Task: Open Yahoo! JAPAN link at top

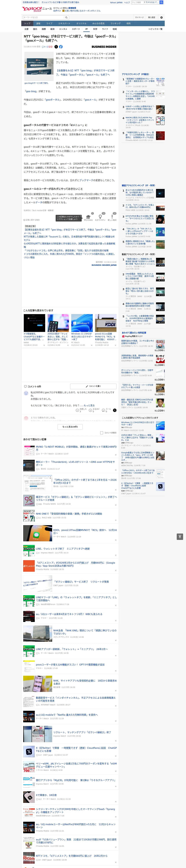Action: pos(116,2)
